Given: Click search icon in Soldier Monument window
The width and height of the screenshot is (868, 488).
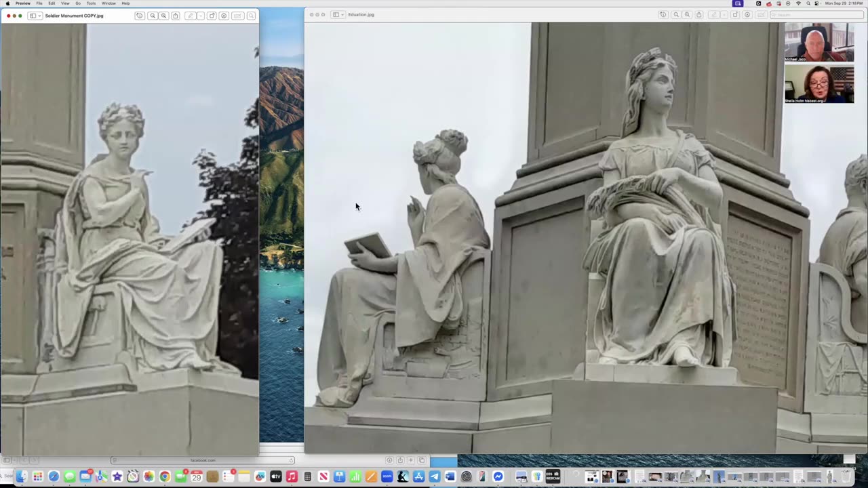Looking at the screenshot, I should click(251, 16).
